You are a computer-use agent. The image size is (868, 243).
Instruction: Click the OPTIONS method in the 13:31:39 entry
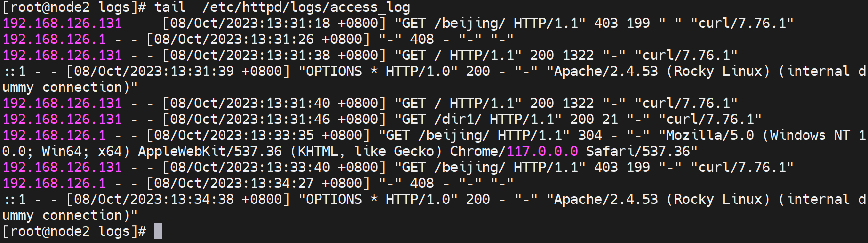[x=334, y=71]
